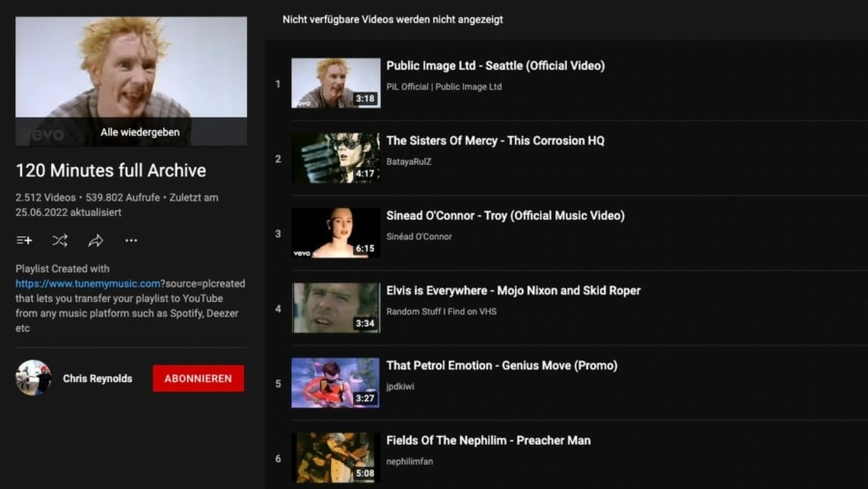Visit PiL Official channel link

[444, 87]
